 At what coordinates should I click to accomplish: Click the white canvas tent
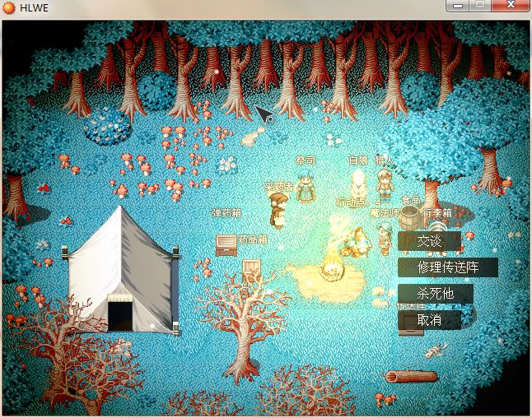[121, 270]
